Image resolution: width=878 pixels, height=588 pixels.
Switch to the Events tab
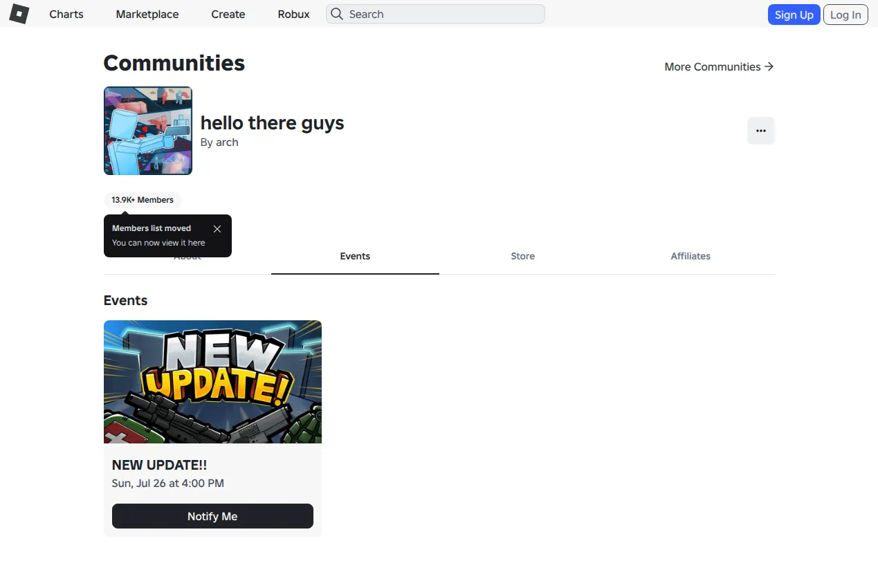[x=355, y=256]
